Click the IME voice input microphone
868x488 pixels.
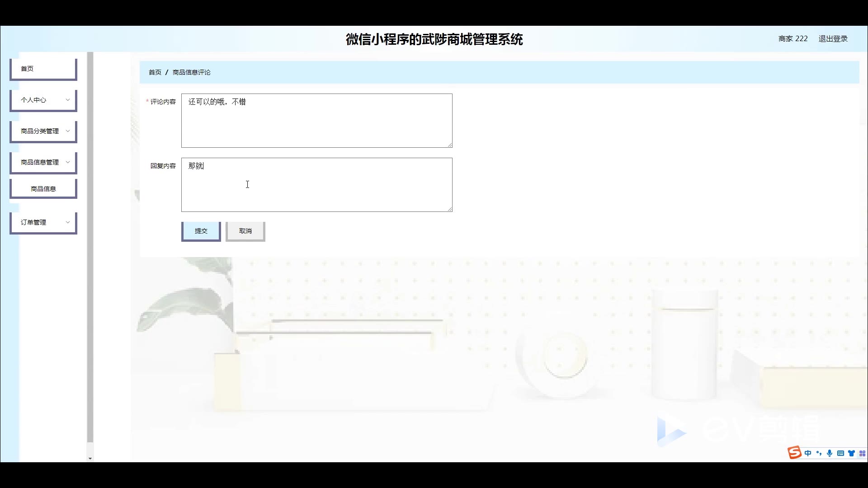pyautogui.click(x=830, y=453)
